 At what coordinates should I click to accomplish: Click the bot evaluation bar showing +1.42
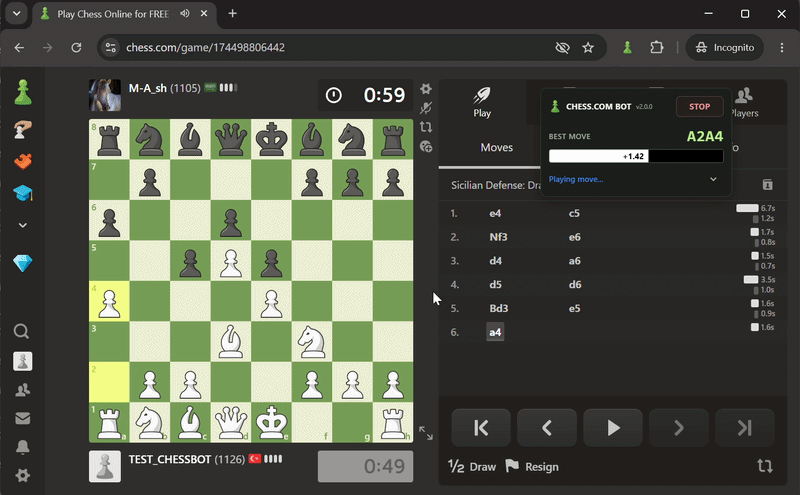tap(636, 156)
